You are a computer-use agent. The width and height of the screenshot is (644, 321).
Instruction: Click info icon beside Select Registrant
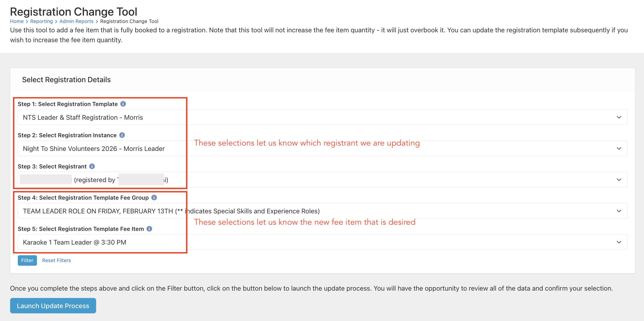tap(92, 166)
